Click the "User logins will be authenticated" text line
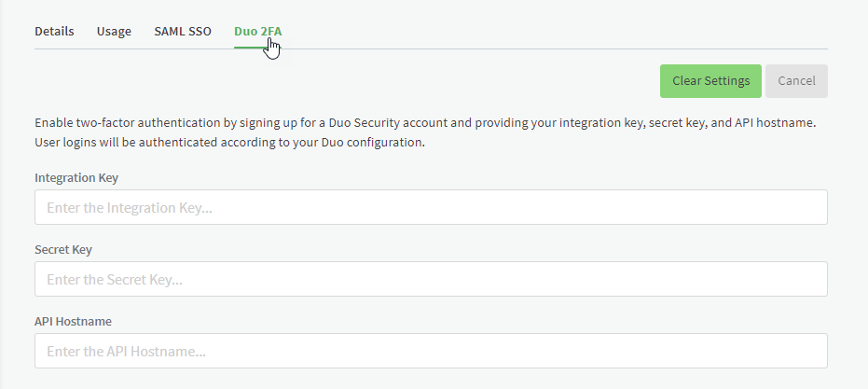This screenshot has height=389, width=868. pos(229,143)
